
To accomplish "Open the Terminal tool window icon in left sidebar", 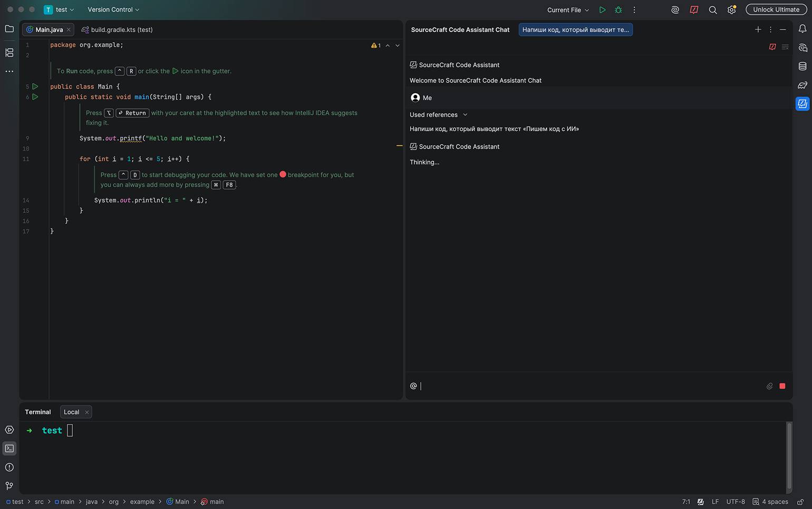I will tap(9, 448).
